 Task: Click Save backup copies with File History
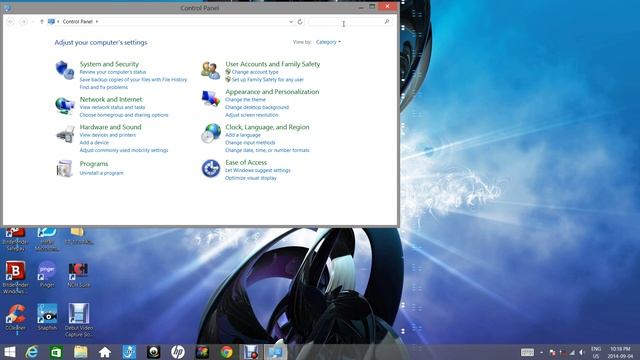[x=133, y=80]
